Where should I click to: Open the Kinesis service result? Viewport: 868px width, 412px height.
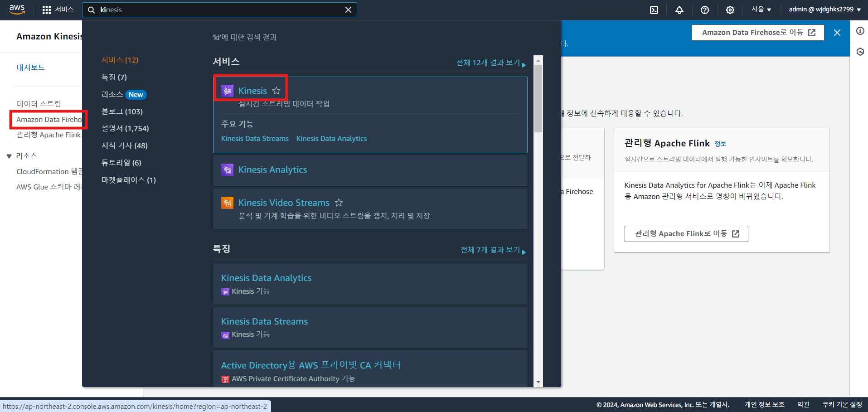pyautogui.click(x=252, y=91)
